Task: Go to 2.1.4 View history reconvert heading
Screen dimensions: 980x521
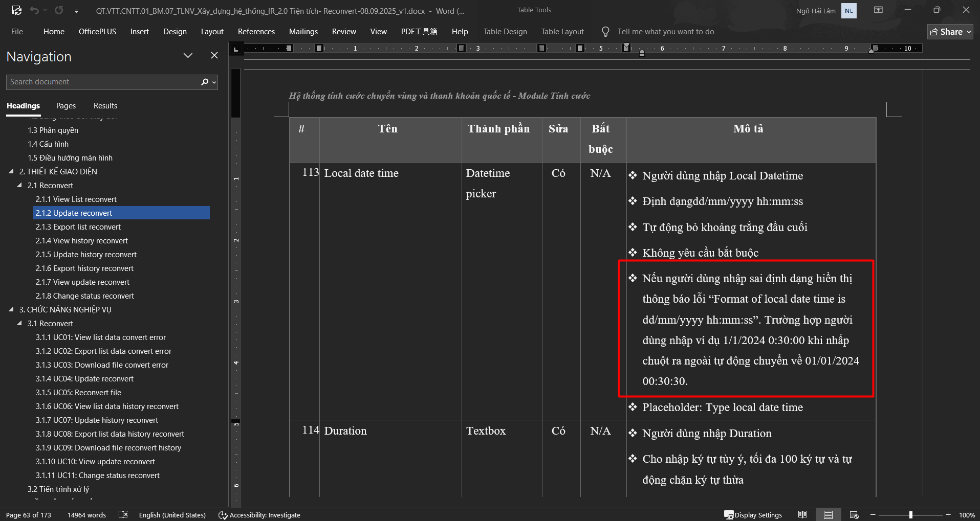Action: [x=82, y=241]
